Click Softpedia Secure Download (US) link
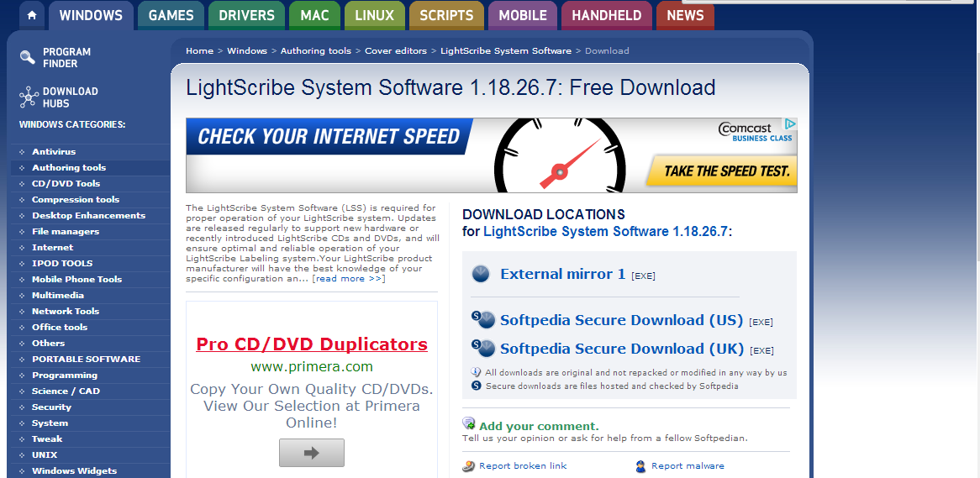 pos(621,320)
